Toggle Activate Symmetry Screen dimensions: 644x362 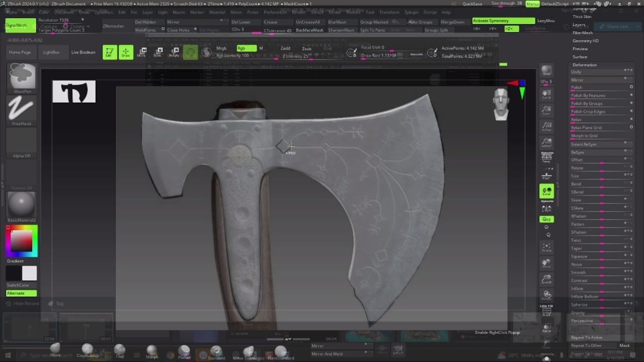pyautogui.click(x=503, y=21)
